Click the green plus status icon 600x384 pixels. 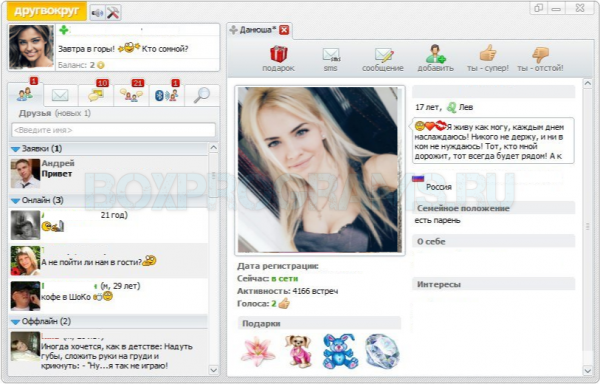coord(64,30)
